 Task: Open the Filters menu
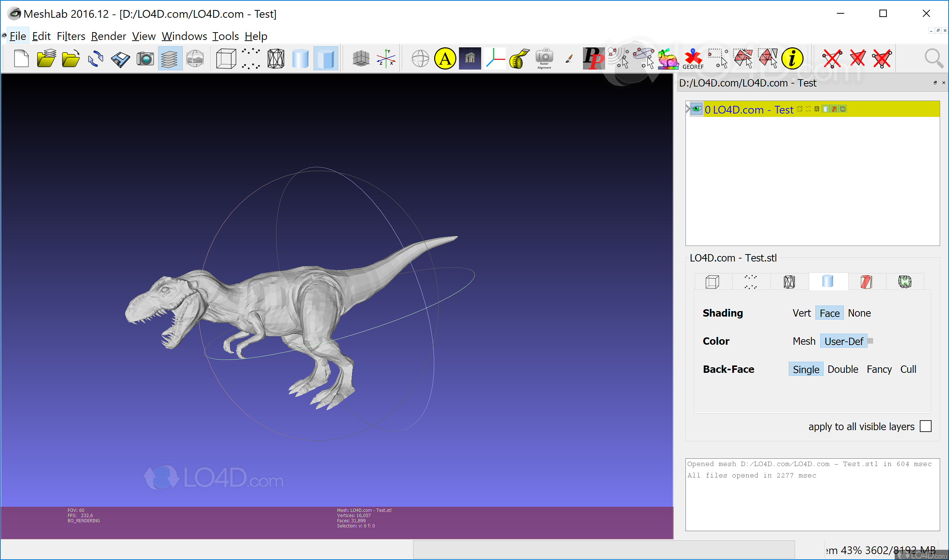(x=71, y=36)
